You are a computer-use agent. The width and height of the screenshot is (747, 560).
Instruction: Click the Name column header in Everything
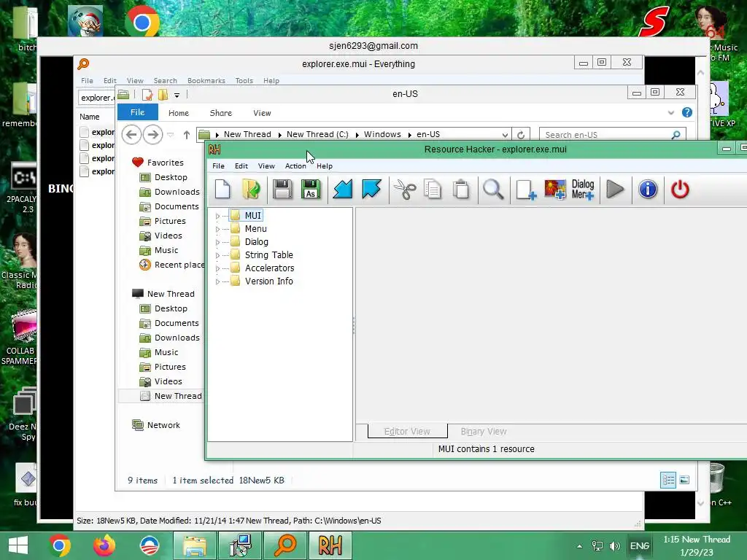(90, 117)
